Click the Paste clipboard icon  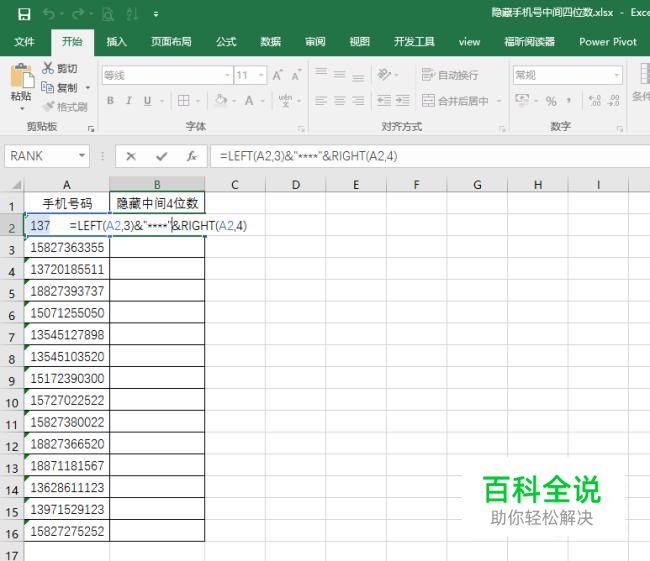[x=22, y=77]
